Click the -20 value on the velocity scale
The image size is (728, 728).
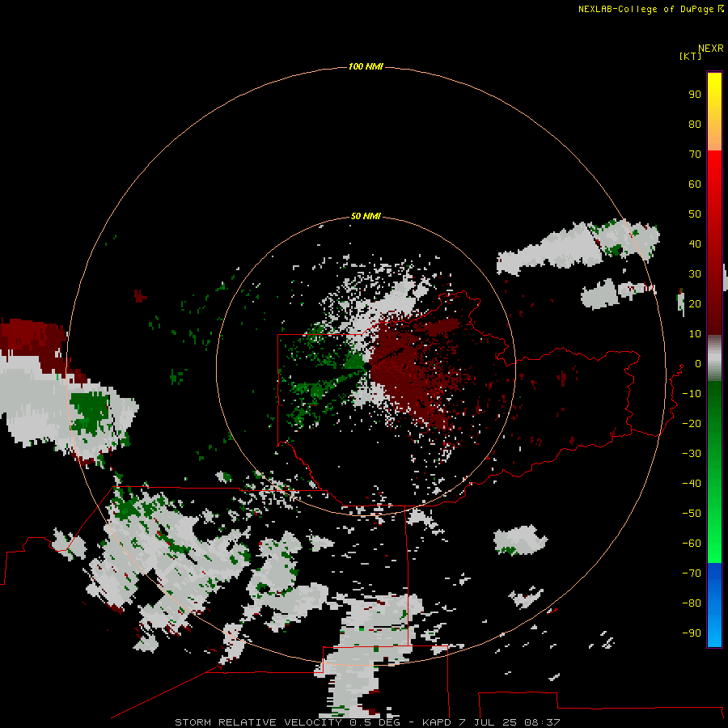[692, 424]
